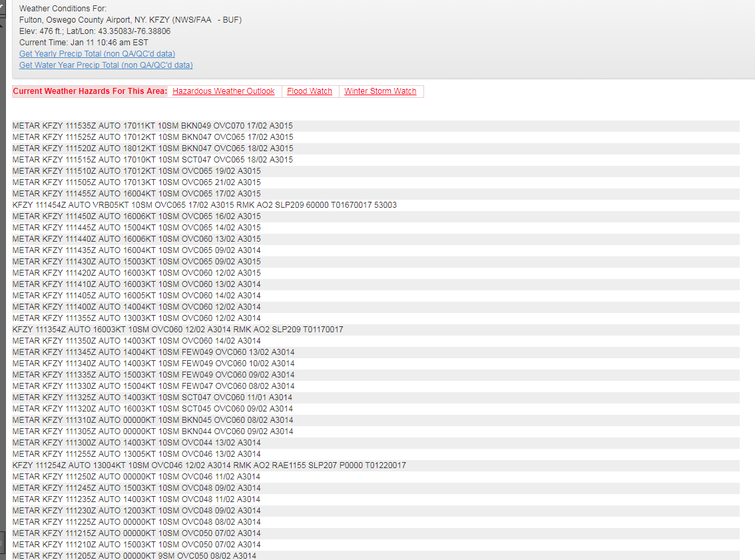The height and width of the screenshot is (560, 755).
Task: Click the METAR 111400Z row with 14004KT
Action: [x=376, y=307]
